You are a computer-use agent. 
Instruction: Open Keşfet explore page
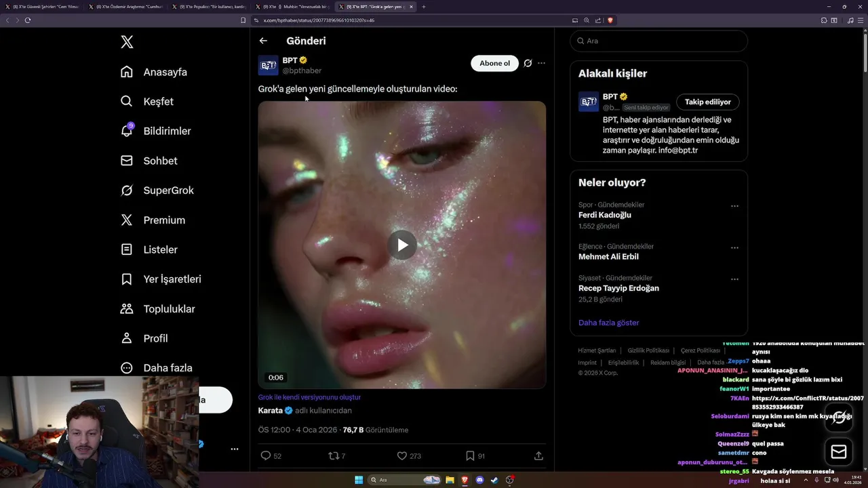coord(147,102)
